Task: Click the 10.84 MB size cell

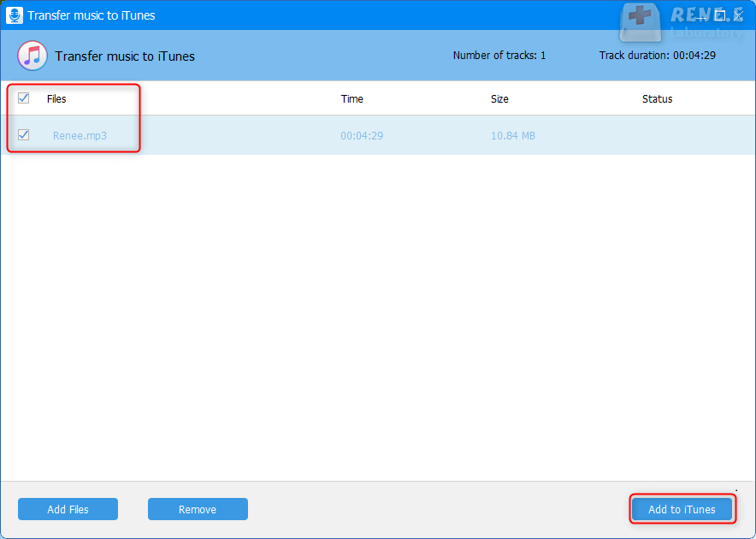Action: (x=513, y=135)
